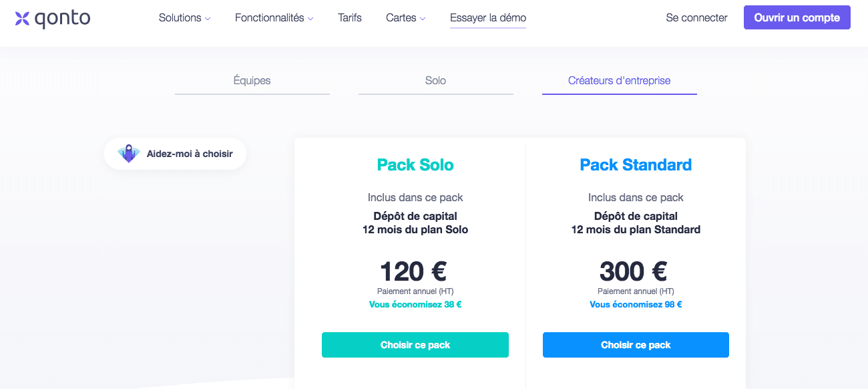Image resolution: width=868 pixels, height=389 pixels.
Task: Follow the Essayer la démo link
Action: point(488,18)
